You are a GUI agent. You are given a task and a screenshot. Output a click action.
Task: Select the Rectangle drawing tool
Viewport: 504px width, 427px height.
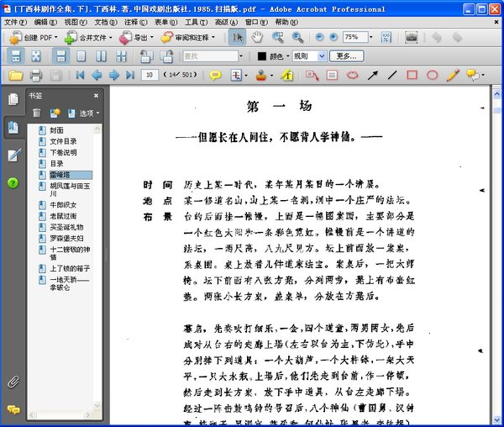tap(412, 76)
